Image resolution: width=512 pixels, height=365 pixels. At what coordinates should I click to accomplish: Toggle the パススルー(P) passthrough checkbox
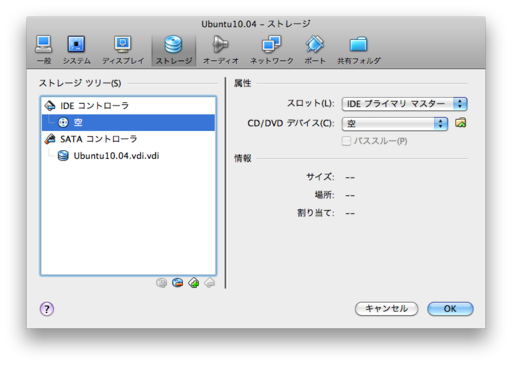click(x=346, y=141)
